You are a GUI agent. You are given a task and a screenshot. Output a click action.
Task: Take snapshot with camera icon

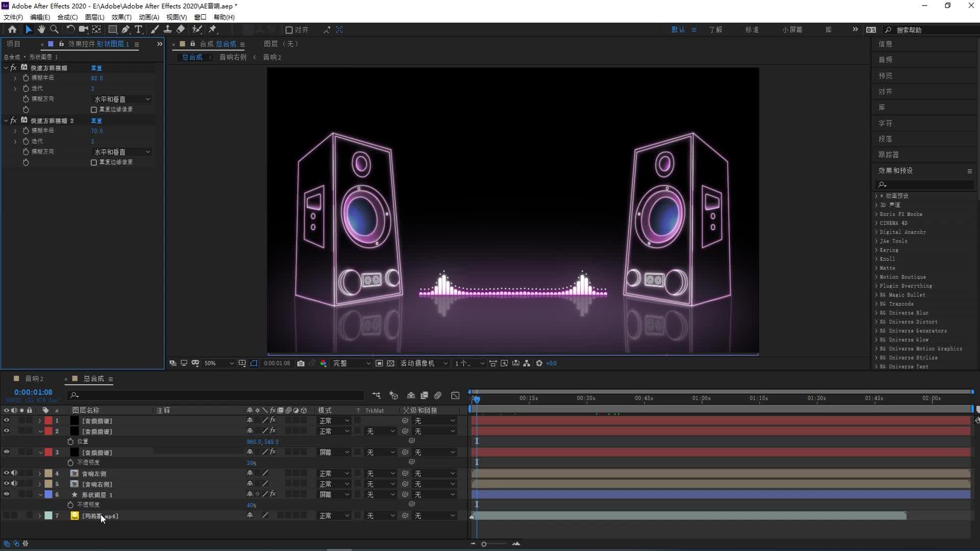[301, 363]
